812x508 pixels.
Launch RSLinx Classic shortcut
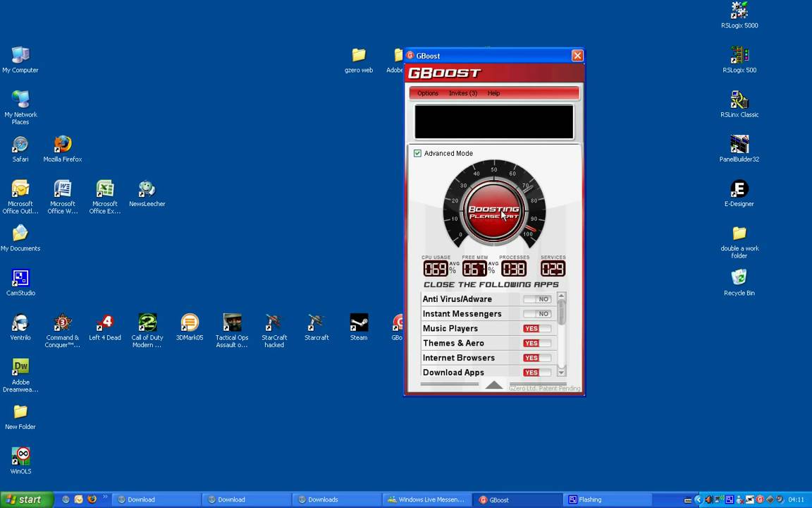click(739, 104)
